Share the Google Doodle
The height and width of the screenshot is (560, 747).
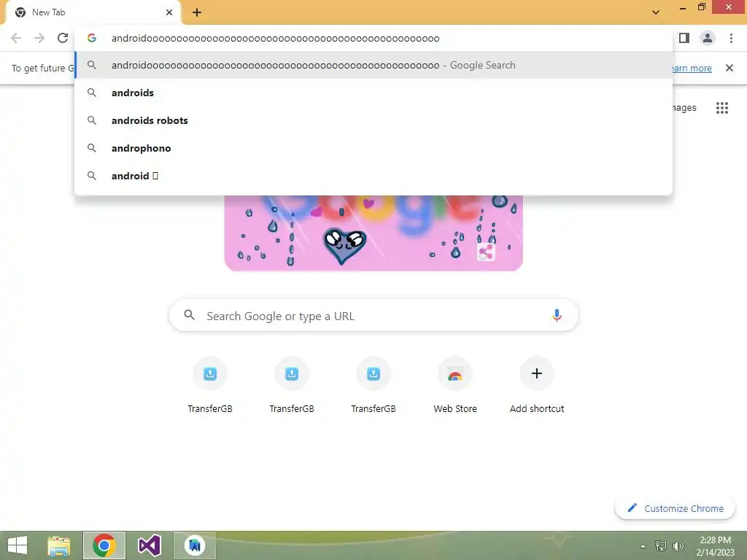485,252
